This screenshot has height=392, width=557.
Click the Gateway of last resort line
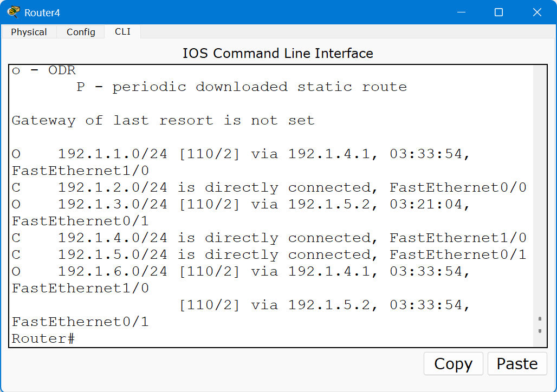tap(163, 120)
